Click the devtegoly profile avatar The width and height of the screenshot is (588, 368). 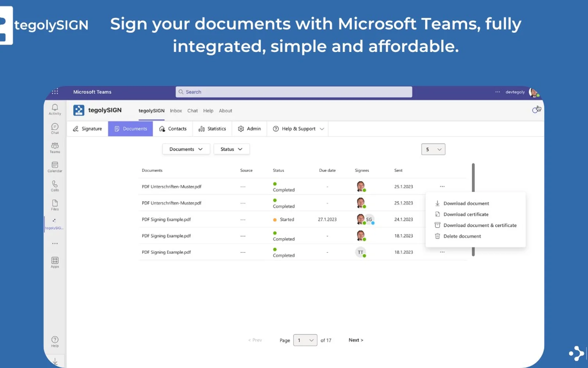tap(534, 92)
